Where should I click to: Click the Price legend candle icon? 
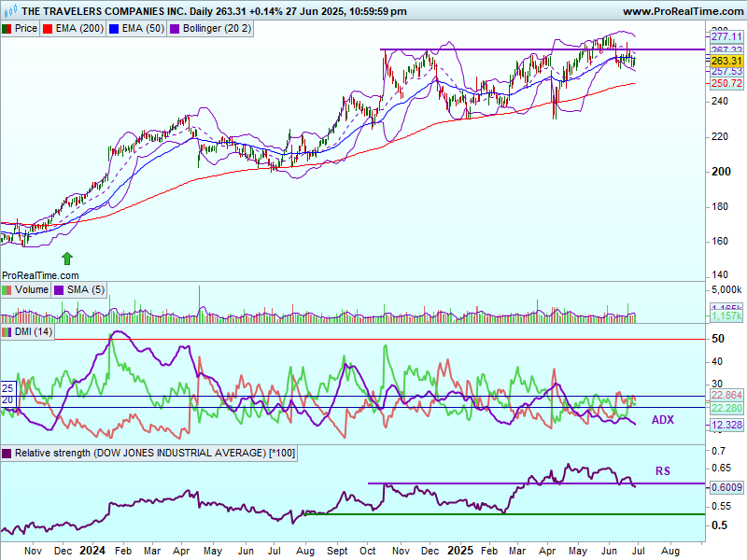[7, 29]
